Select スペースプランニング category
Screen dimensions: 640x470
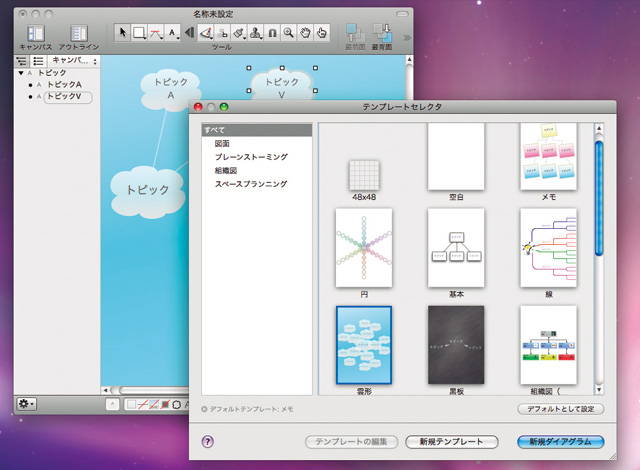point(251,184)
